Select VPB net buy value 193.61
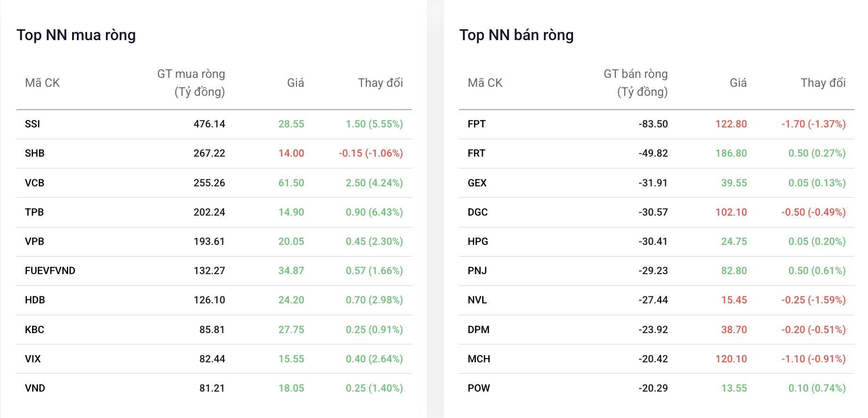The height and width of the screenshot is (418, 868). tap(209, 242)
